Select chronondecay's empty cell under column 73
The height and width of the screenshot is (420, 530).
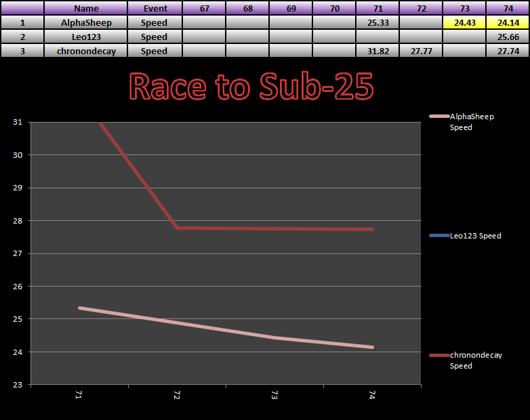pos(464,51)
